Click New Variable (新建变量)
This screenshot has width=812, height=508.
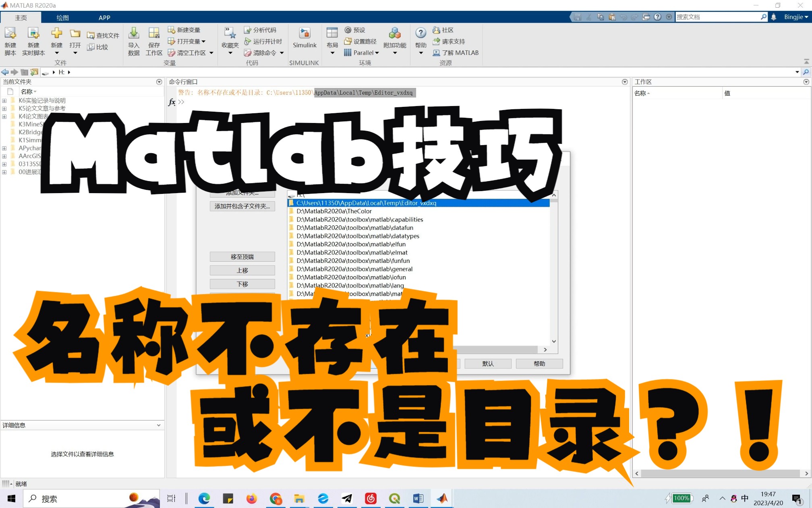[x=184, y=30]
